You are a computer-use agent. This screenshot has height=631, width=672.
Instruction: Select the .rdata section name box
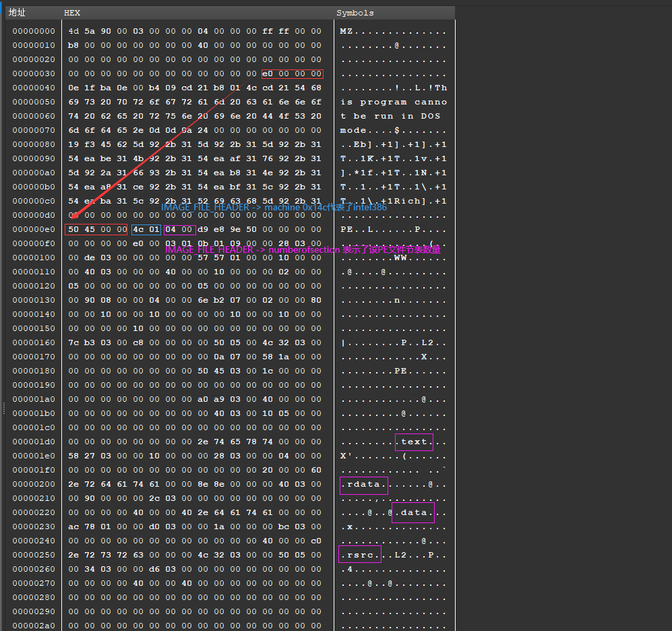click(x=363, y=484)
